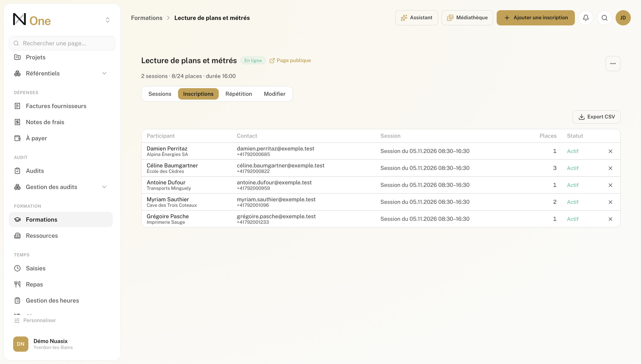Click the Participant column header
The width and height of the screenshot is (641, 364).
(x=161, y=136)
